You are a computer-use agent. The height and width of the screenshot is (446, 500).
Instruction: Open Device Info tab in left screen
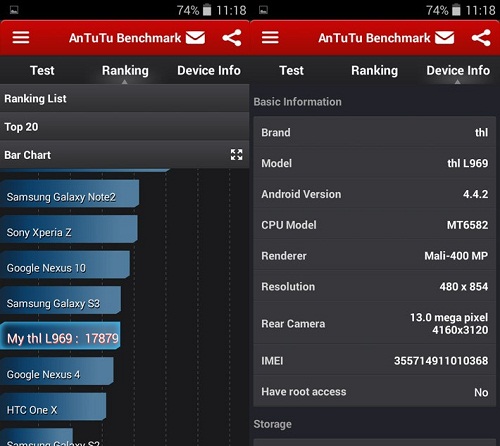(x=209, y=70)
